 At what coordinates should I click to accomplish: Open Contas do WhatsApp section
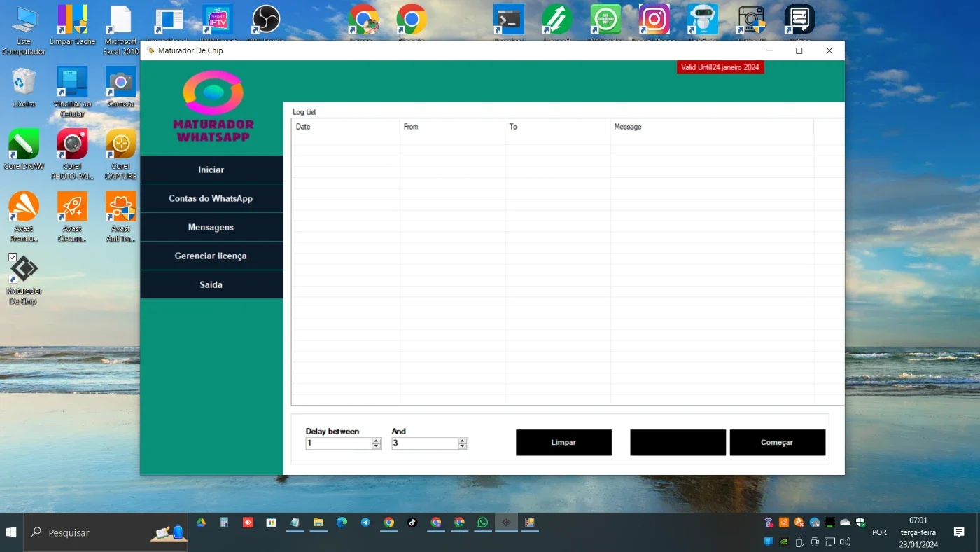pos(211,198)
